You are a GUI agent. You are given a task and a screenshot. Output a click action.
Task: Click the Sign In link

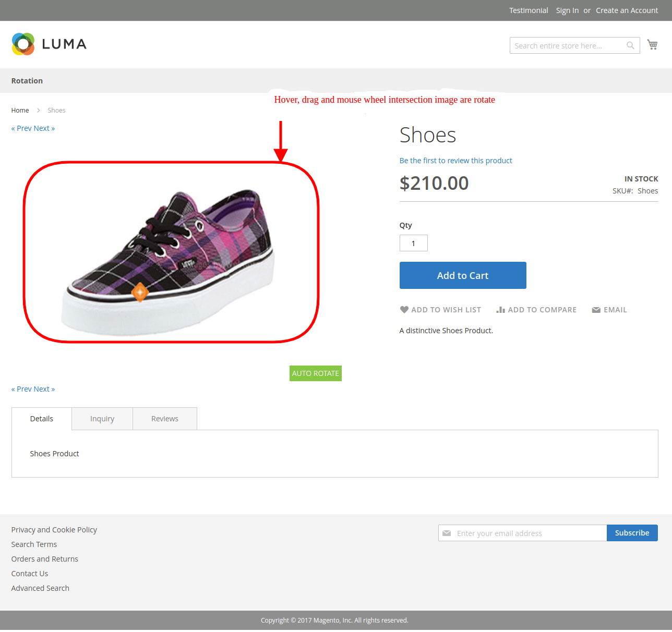567,10
